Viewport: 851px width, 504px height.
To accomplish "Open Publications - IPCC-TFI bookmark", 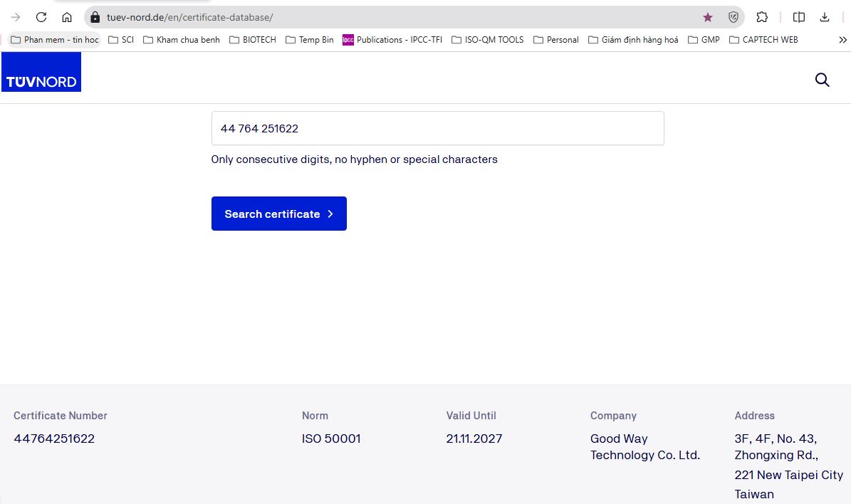I will [392, 40].
